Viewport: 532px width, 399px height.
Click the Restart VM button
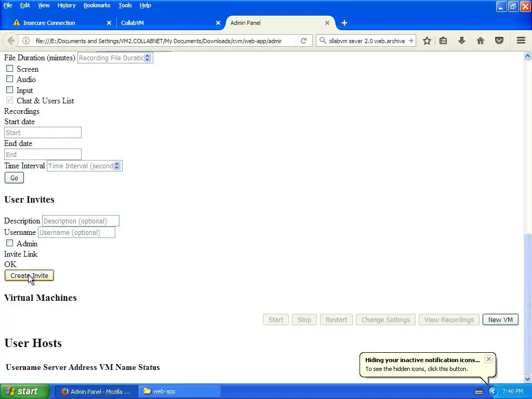coord(336,320)
